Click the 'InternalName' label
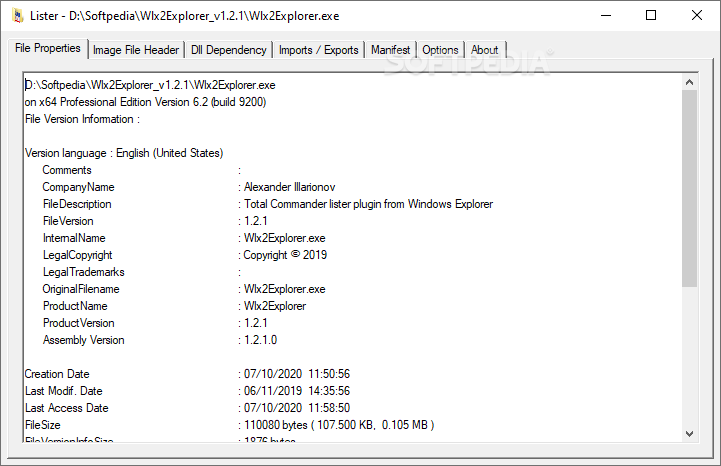721x466 pixels. pyautogui.click(x=74, y=238)
